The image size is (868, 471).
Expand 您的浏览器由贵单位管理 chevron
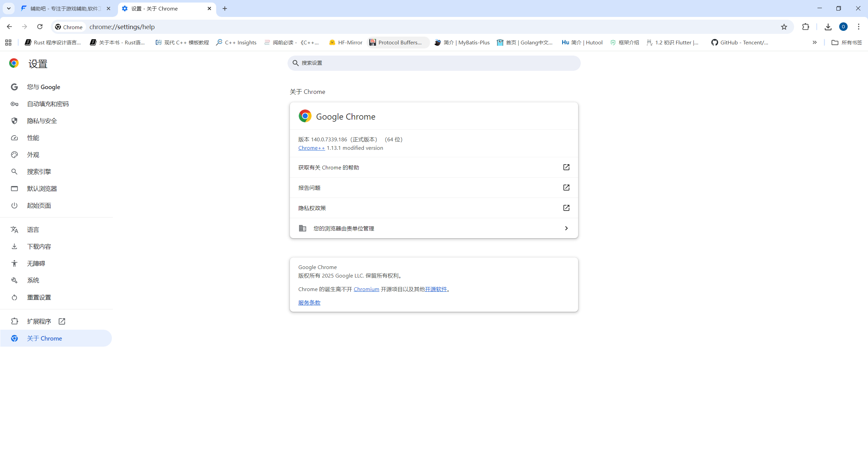coord(566,228)
